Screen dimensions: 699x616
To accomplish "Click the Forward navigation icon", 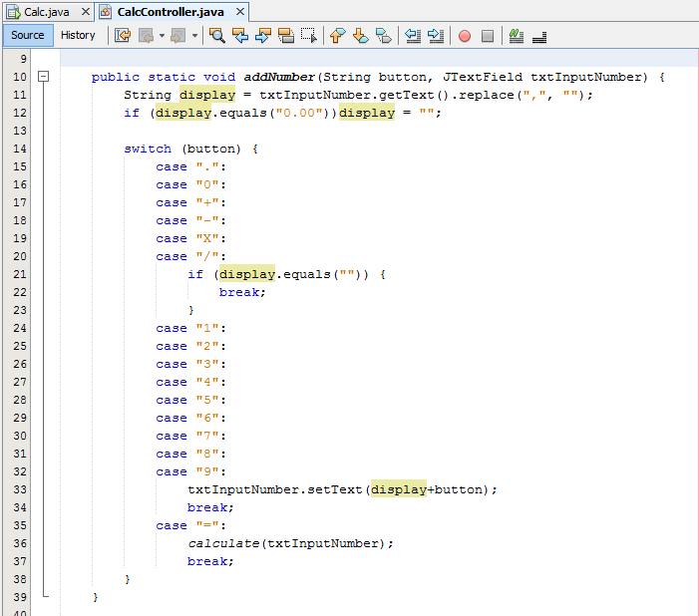I will [178, 35].
